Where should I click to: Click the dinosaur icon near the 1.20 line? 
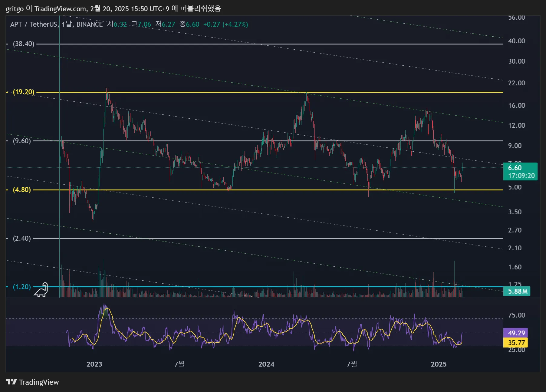point(41,290)
